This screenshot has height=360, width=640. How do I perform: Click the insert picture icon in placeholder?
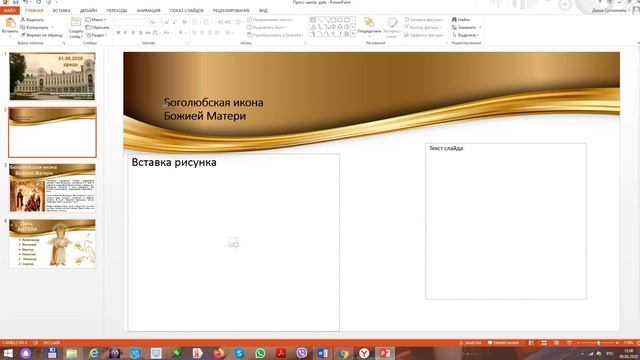pos(233,242)
